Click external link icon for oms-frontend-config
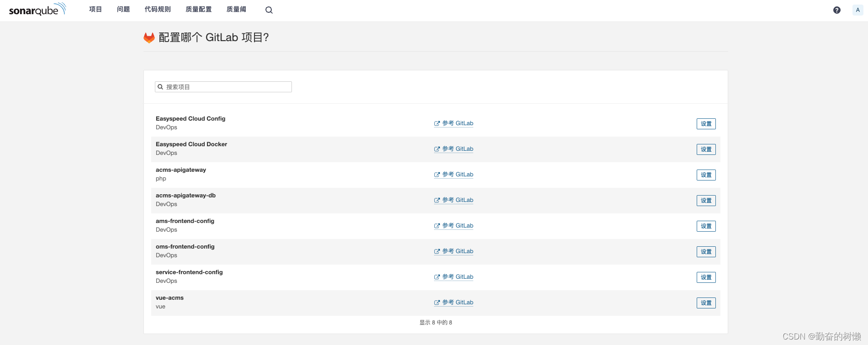Viewport: 868px width, 345px height. [437, 251]
